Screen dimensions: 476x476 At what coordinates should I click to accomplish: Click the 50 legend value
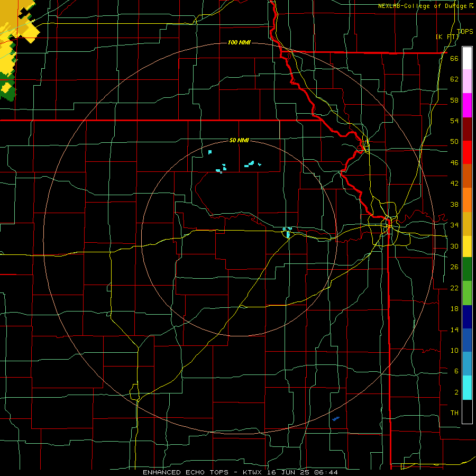click(x=454, y=142)
